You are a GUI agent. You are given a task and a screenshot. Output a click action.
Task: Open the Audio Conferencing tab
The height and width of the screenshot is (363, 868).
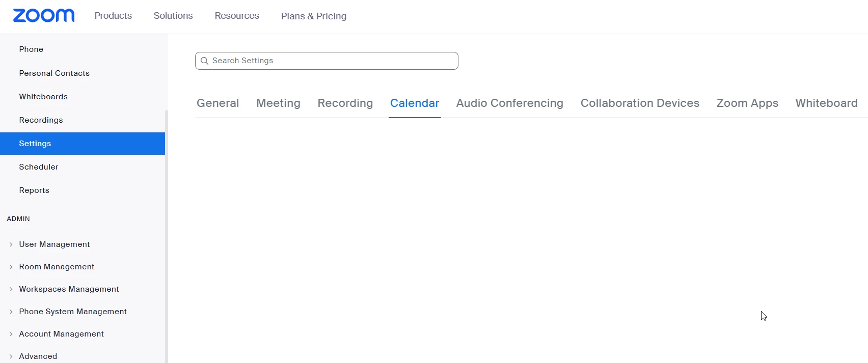coord(510,103)
